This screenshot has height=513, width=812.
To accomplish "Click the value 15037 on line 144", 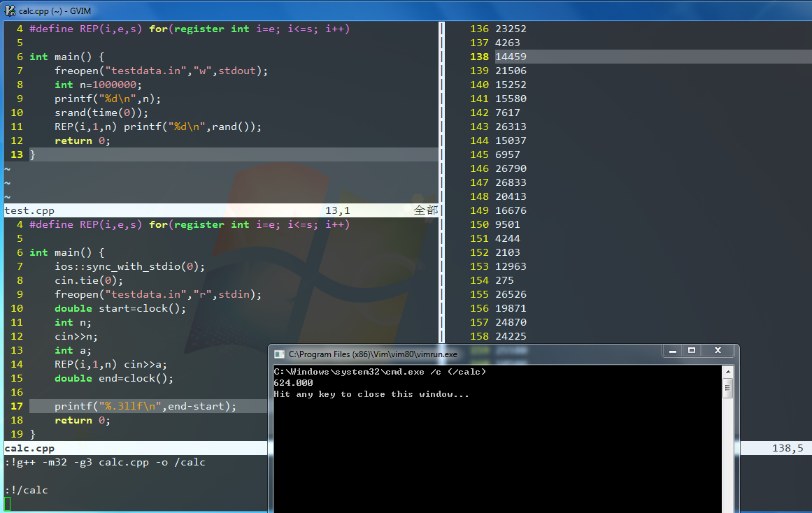I will point(511,140).
